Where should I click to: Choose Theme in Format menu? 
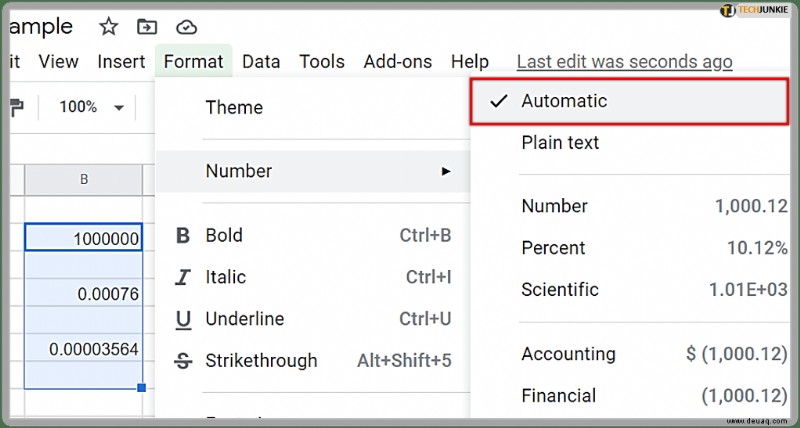point(312,108)
